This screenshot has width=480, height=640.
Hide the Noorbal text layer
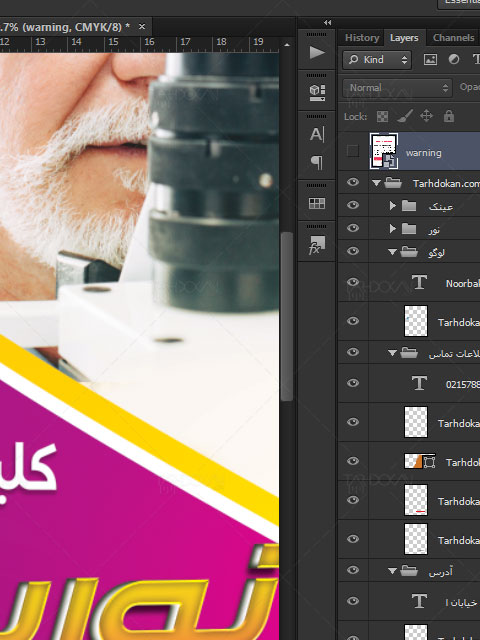353,282
